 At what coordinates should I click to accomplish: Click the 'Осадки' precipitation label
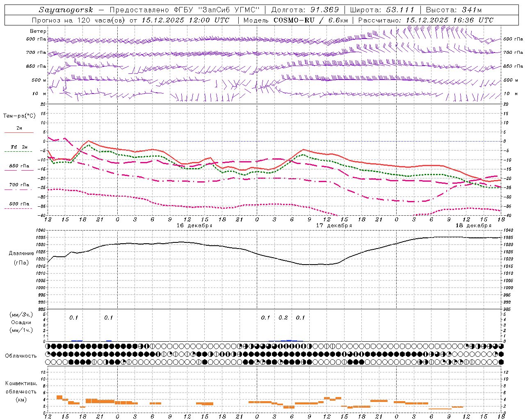tap(21, 322)
